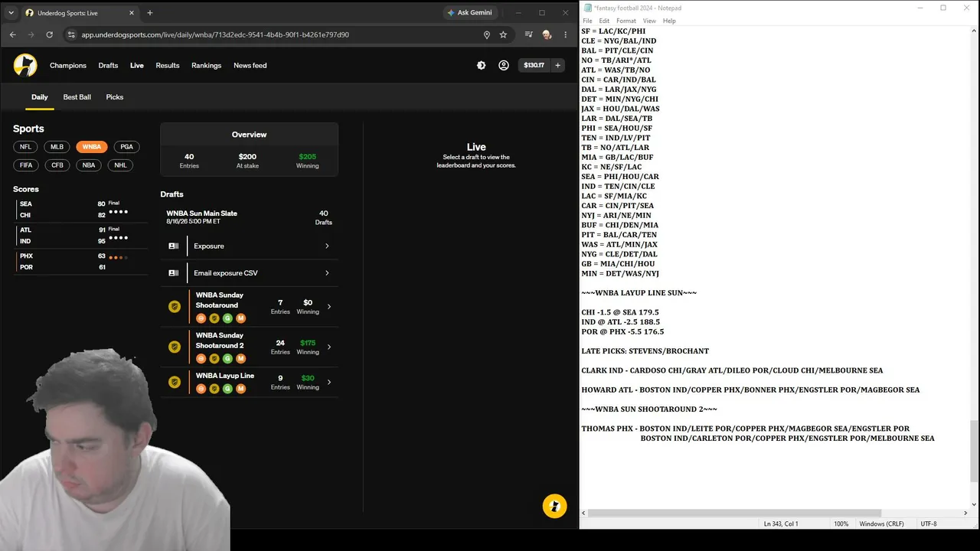Go back with the browser back arrow
This screenshot has height=551, width=980.
[x=12, y=34]
